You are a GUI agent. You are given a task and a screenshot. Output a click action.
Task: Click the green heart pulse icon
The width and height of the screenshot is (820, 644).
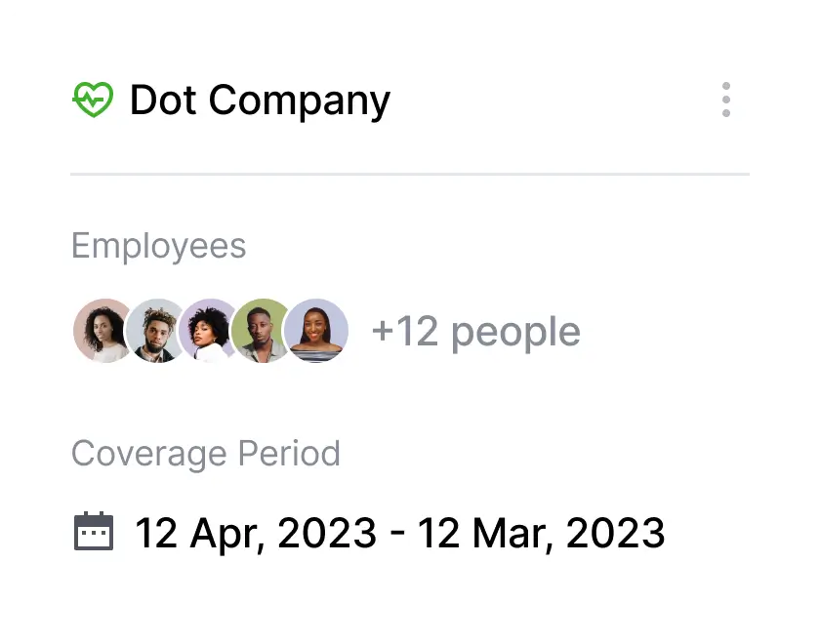click(x=93, y=100)
